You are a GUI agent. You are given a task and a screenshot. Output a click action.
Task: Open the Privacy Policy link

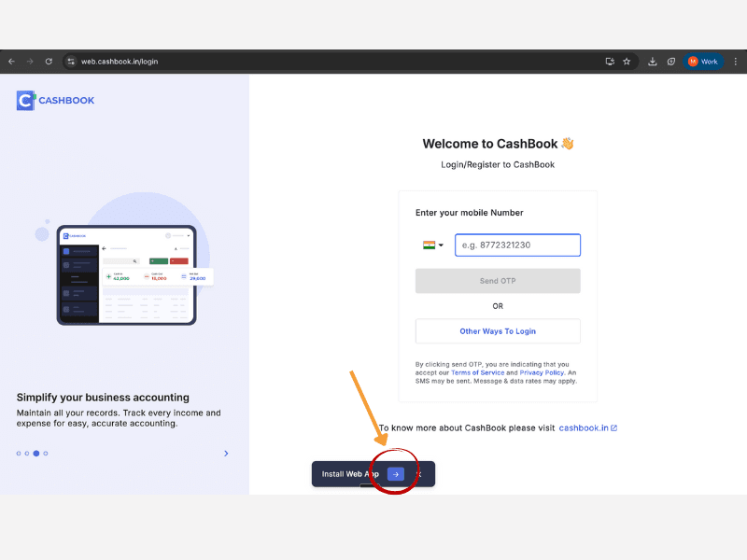pyautogui.click(x=542, y=372)
